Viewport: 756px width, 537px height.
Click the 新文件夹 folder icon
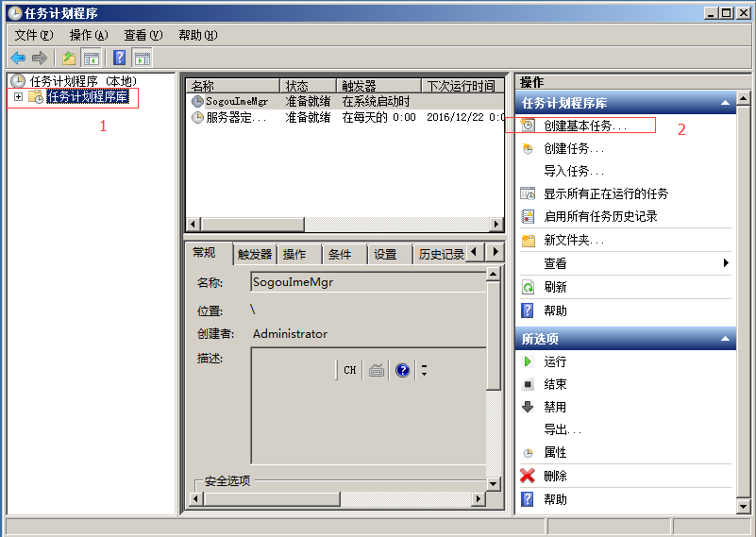(529, 241)
